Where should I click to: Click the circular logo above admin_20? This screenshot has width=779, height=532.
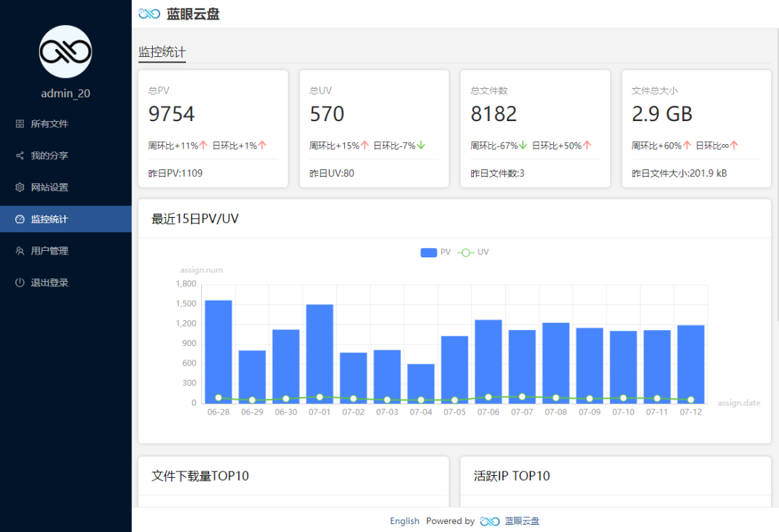[x=65, y=51]
